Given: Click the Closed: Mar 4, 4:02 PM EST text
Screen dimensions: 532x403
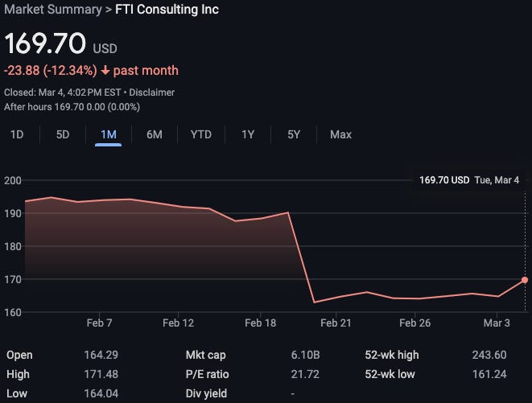Looking at the screenshot, I should [x=63, y=93].
